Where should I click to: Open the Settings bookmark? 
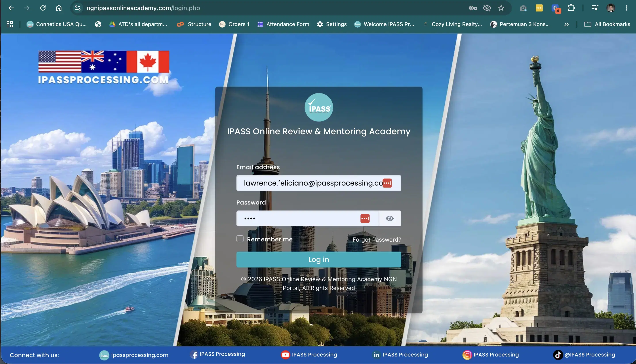click(x=332, y=24)
